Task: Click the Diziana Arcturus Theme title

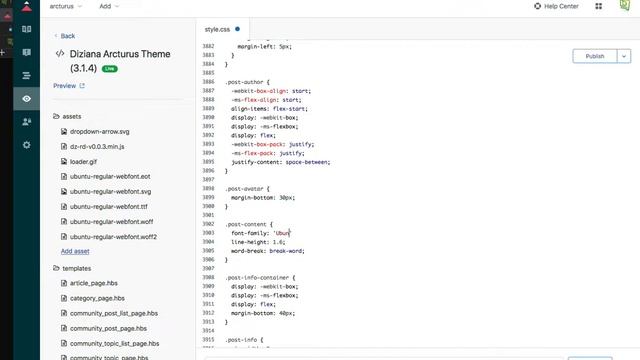Action: pos(120,61)
